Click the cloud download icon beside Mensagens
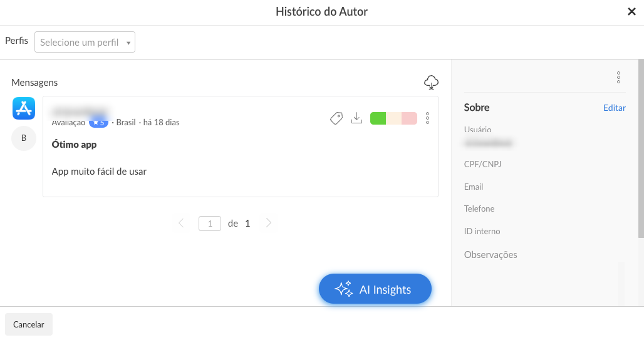Viewport: 644px width, 340px height. tap(431, 82)
